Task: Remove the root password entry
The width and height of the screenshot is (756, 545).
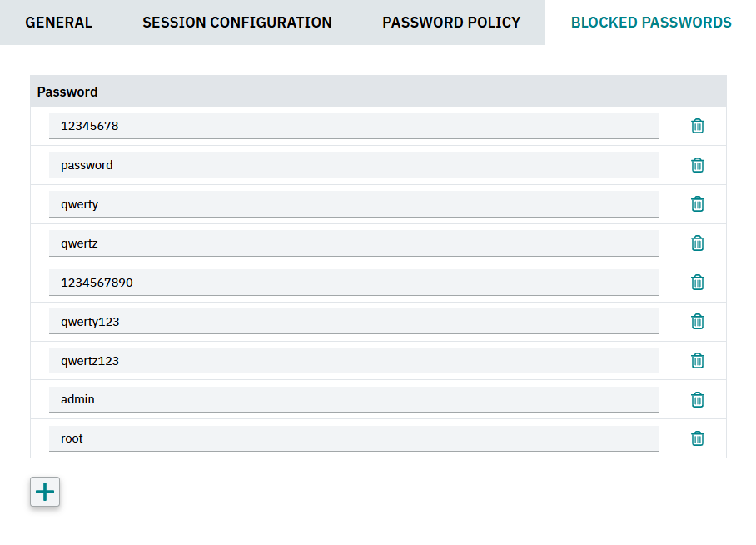Action: coord(698,438)
